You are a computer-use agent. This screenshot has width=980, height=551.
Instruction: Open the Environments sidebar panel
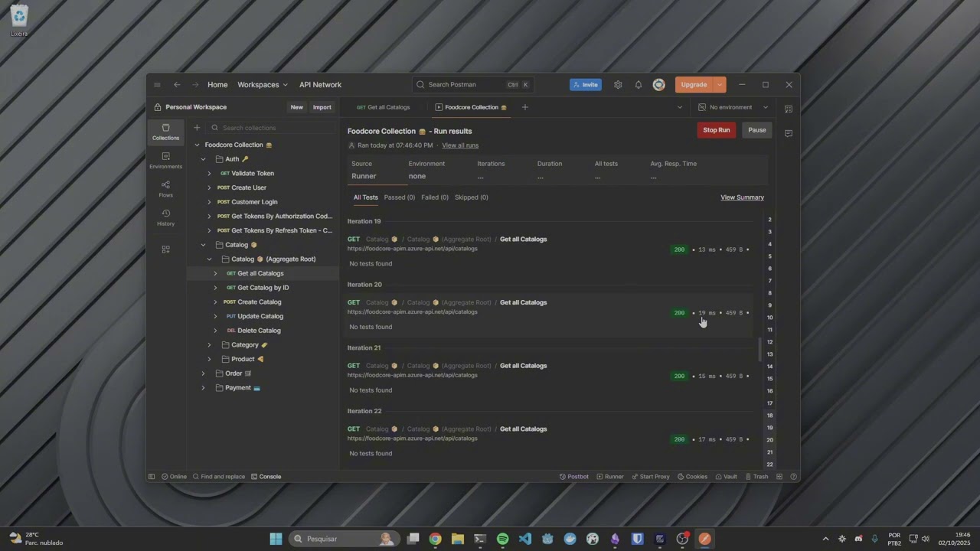[x=165, y=161]
